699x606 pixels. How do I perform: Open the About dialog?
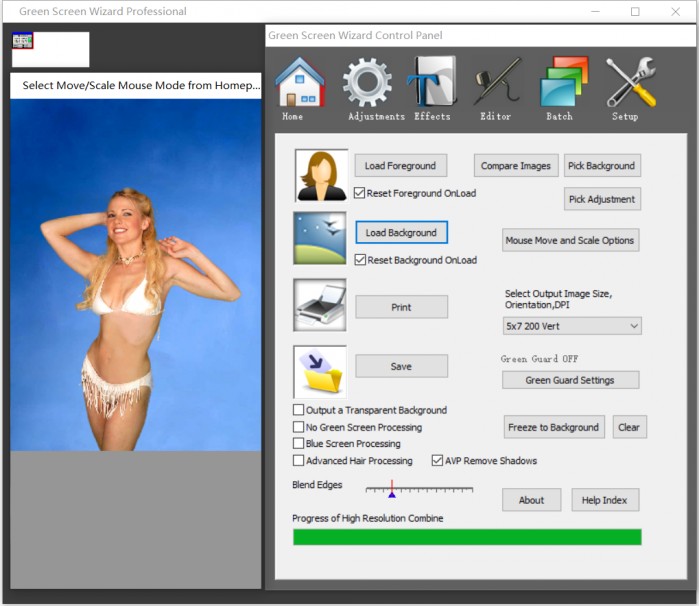pyautogui.click(x=531, y=500)
